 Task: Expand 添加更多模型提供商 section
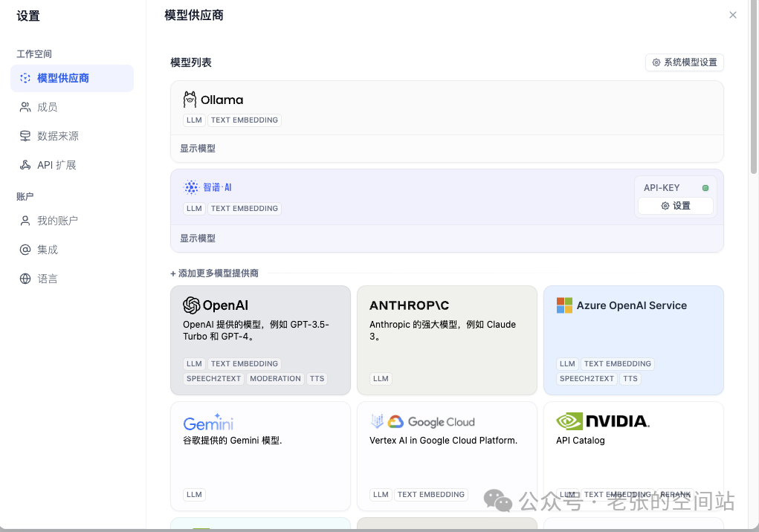pos(214,273)
